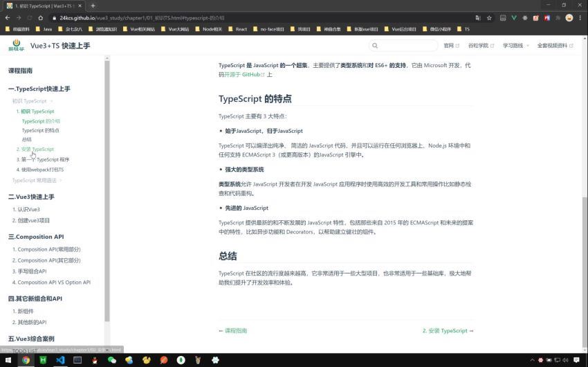The width and height of the screenshot is (588, 367).
Task: Open '2. Composition API(其它部分)' in the sidebar
Action: tap(46, 260)
